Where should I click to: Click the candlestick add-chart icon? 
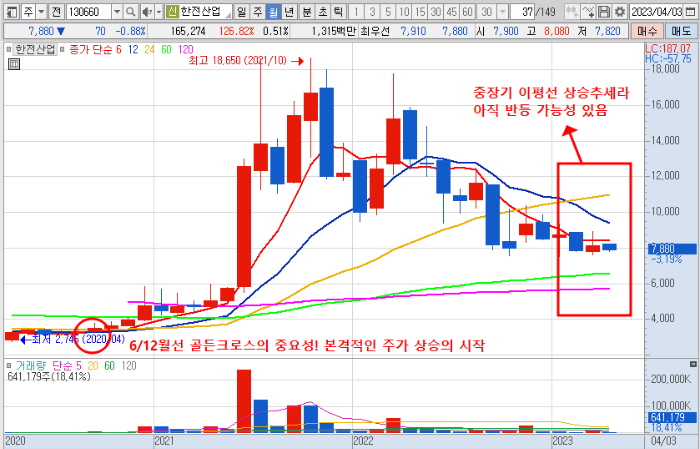[x=571, y=12]
